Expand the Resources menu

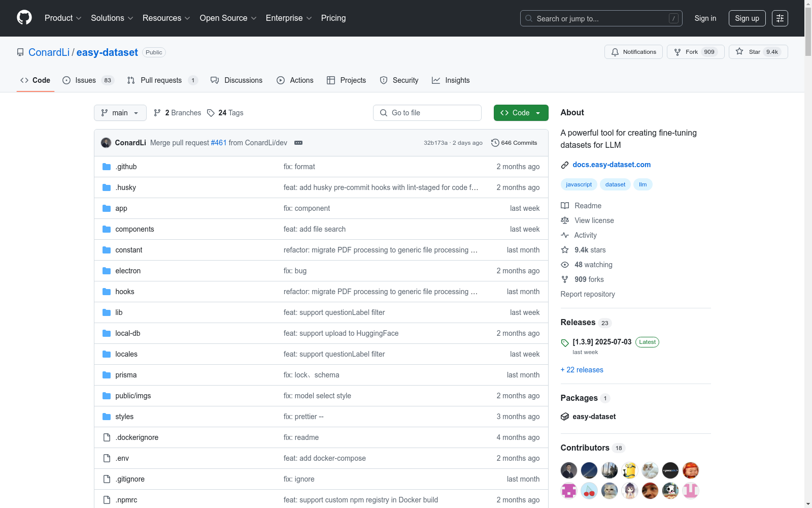click(166, 18)
